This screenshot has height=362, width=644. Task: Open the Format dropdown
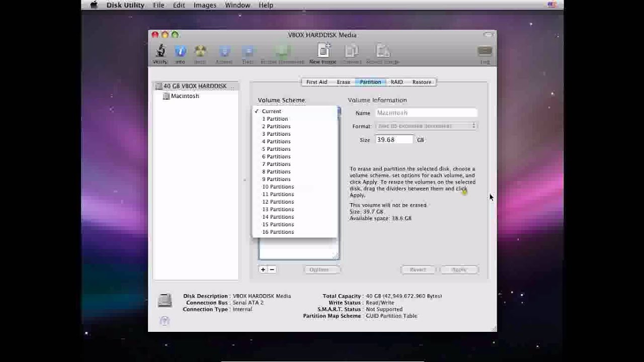(x=426, y=126)
